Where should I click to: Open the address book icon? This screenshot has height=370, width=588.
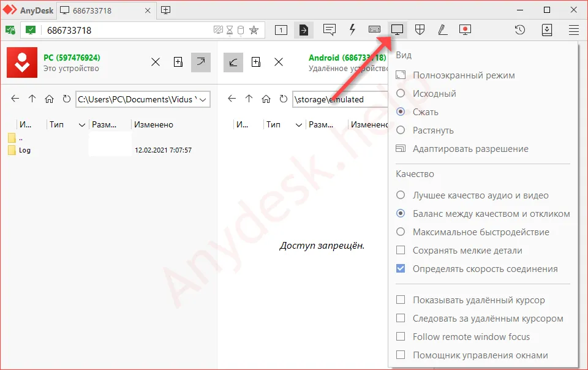pyautogui.click(x=547, y=29)
